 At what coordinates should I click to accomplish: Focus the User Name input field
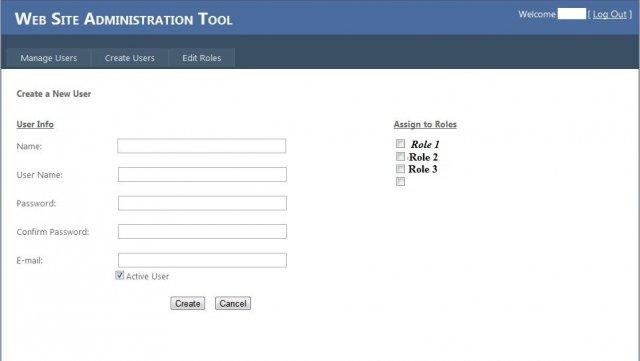click(202, 174)
